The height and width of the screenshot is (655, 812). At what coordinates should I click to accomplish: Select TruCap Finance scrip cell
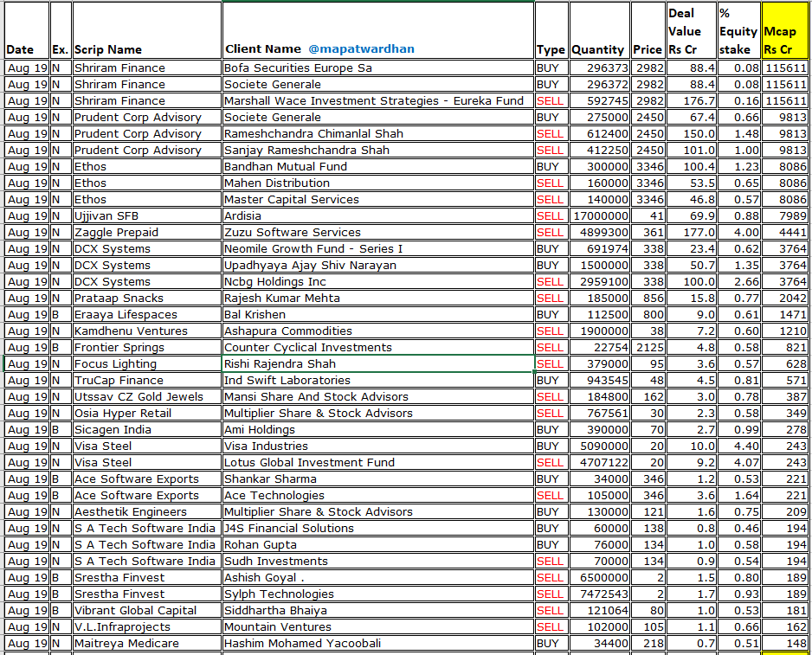coord(147,381)
